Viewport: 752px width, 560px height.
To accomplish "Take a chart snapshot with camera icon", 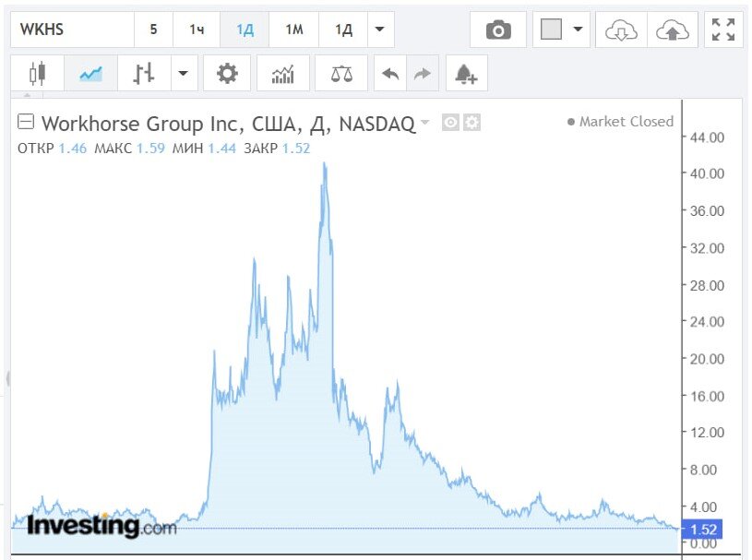I will click(498, 30).
